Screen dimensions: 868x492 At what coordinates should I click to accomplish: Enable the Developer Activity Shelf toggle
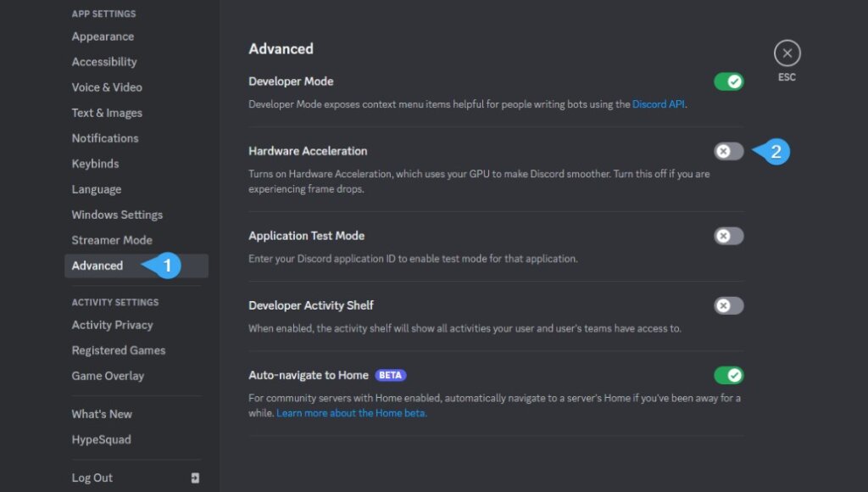[728, 305]
